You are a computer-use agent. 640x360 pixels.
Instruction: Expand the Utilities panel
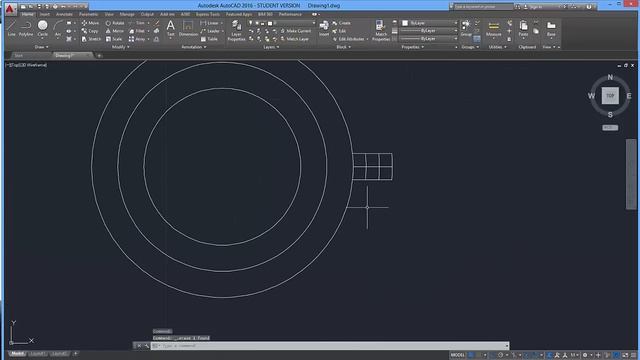(x=498, y=47)
